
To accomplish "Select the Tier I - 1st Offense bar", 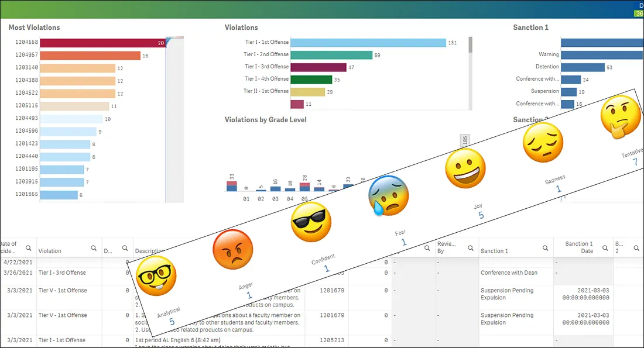I will (x=368, y=43).
